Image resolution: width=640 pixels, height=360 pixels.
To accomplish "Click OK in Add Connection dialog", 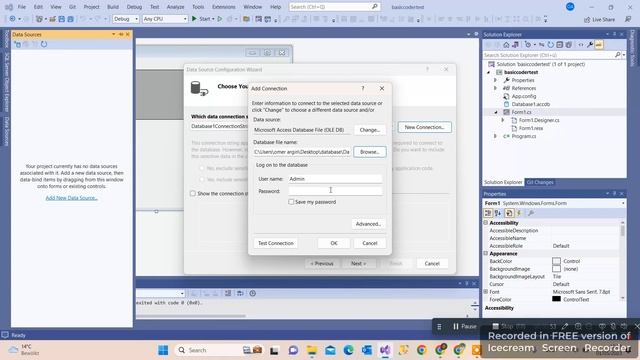I will click(334, 243).
